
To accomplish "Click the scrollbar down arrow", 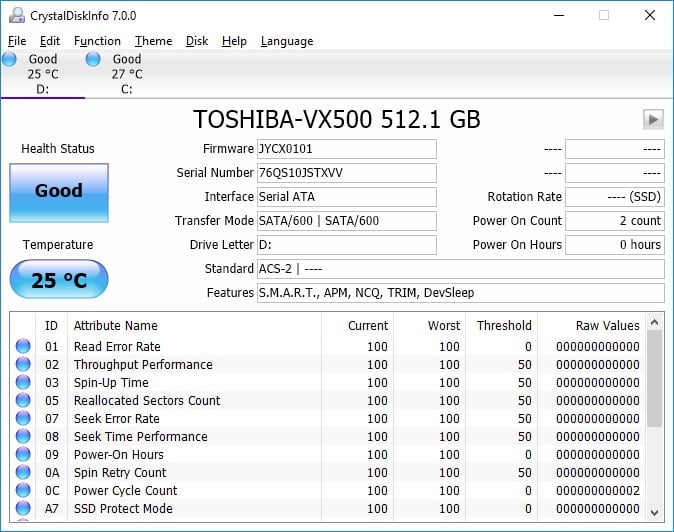I will 654,512.
